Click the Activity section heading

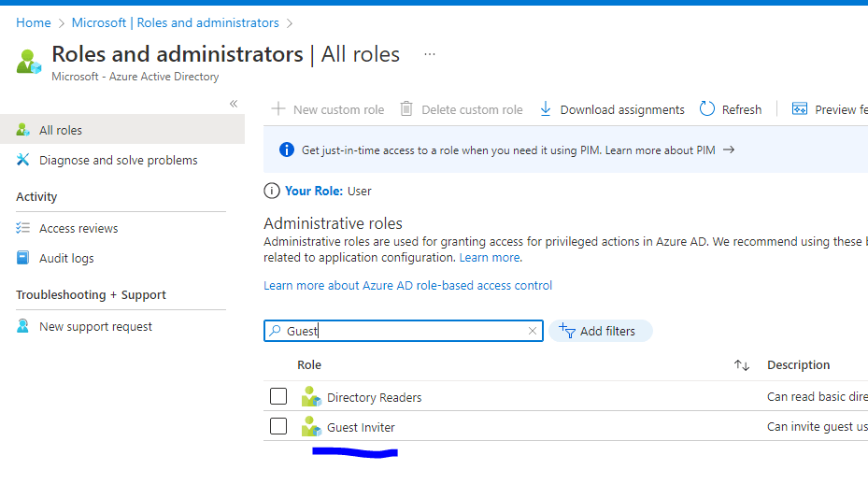tap(36, 196)
